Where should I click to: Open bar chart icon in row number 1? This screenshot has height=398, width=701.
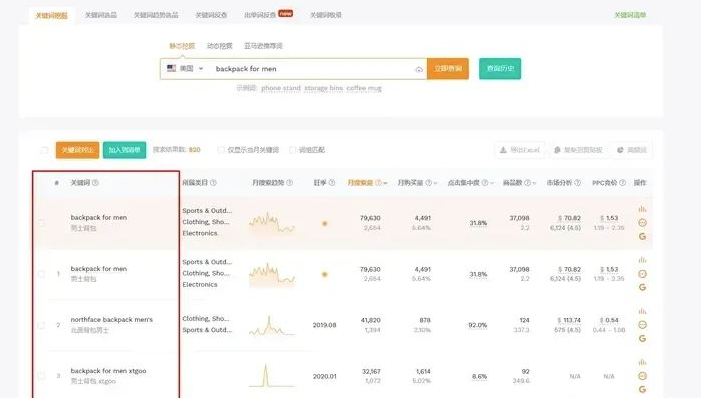pos(642,260)
